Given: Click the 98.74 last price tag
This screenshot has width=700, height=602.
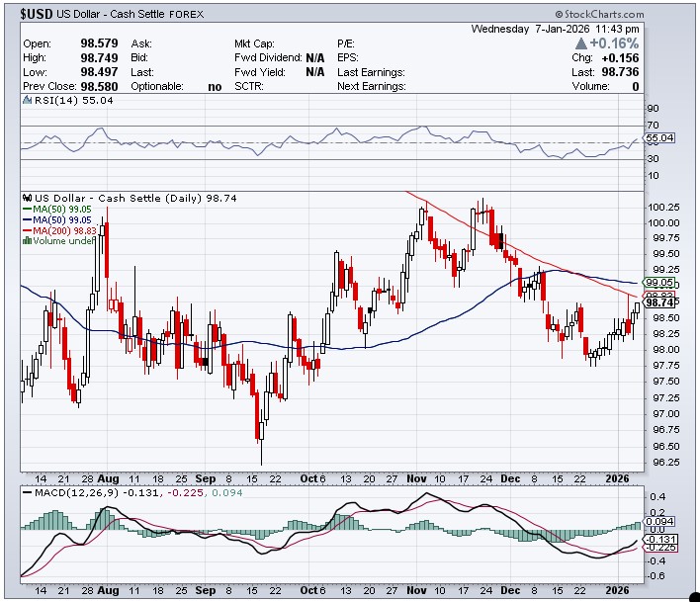Looking at the screenshot, I should pyautogui.click(x=659, y=302).
